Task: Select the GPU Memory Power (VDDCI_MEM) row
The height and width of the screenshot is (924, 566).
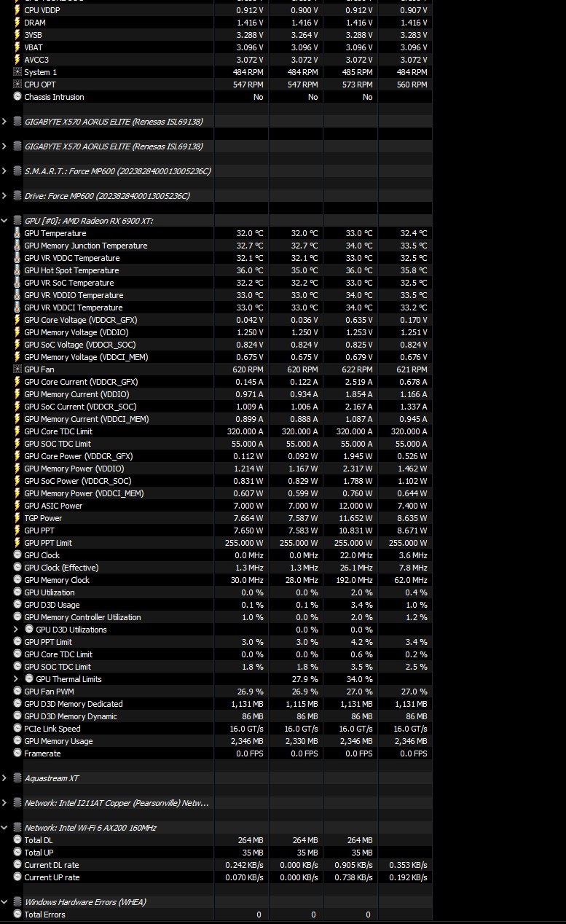Action: 216,493
